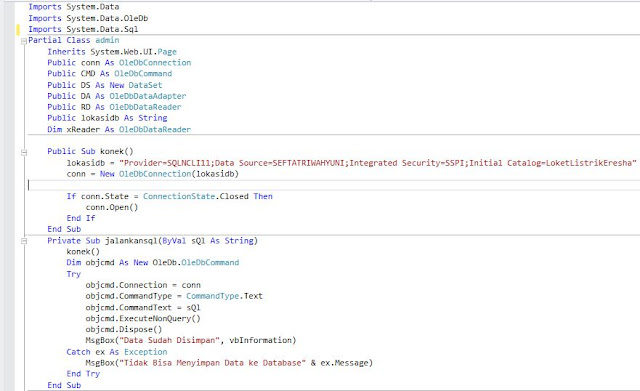This screenshot has height=391, width=640.
Task: Click 'If conn.State = ConnectionState.Closed Then'
Action: 170,196
